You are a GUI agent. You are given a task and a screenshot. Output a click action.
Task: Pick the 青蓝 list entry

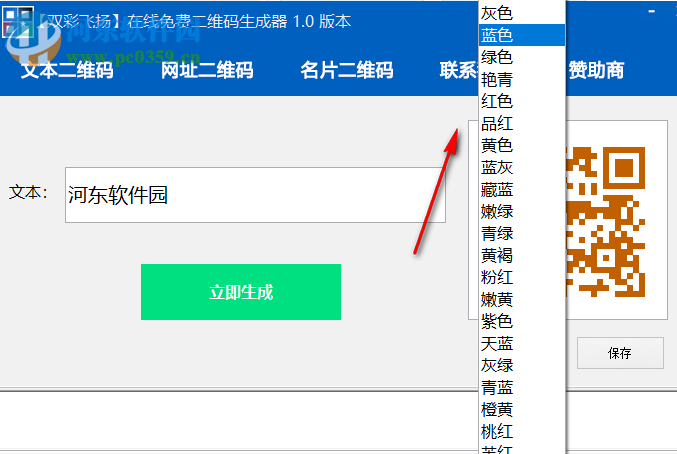[522, 387]
